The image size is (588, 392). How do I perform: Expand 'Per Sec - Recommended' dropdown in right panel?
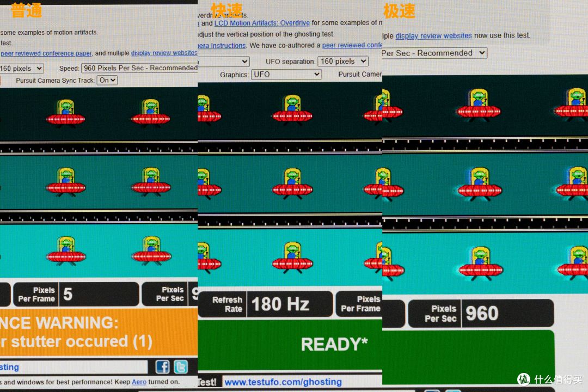434,53
